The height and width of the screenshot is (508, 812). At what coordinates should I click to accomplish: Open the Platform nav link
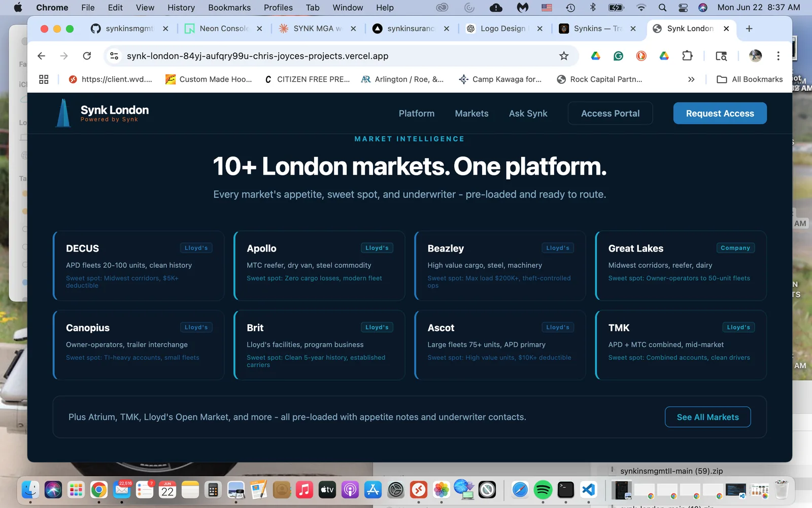tap(417, 113)
